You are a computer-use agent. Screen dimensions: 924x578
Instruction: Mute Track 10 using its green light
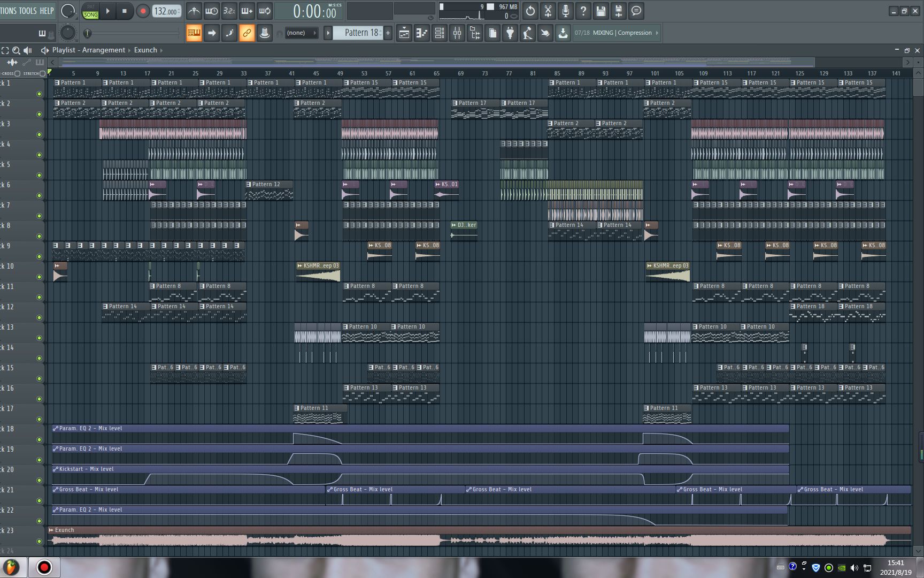[39, 277]
